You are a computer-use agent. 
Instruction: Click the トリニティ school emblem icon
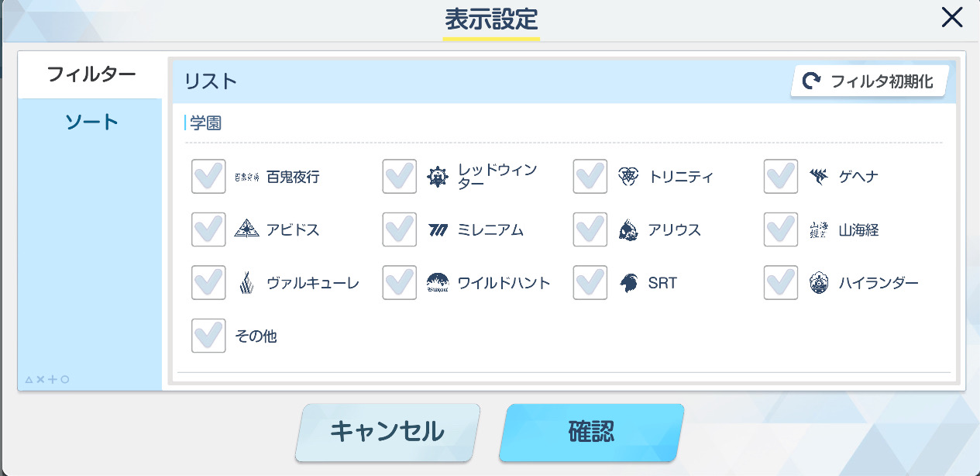click(628, 178)
